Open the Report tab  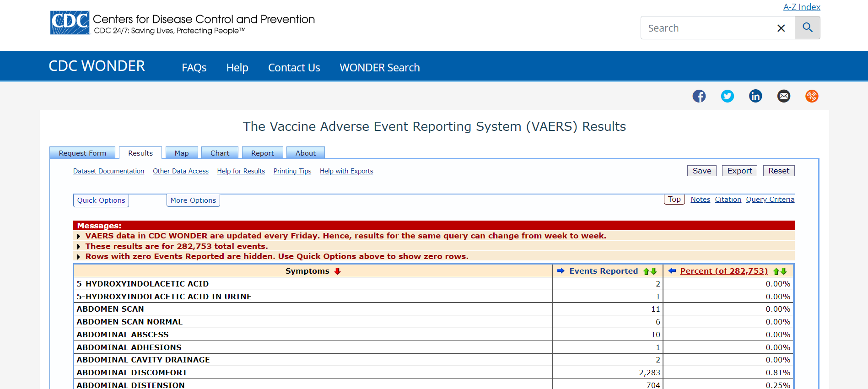[263, 153]
